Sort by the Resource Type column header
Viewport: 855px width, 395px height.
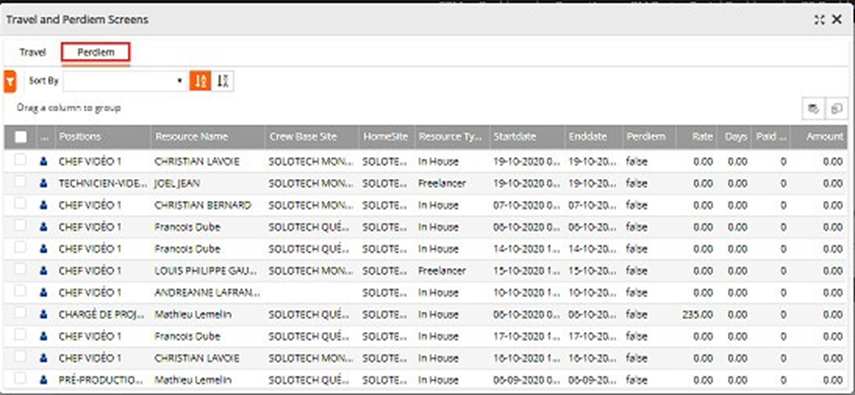(x=451, y=137)
